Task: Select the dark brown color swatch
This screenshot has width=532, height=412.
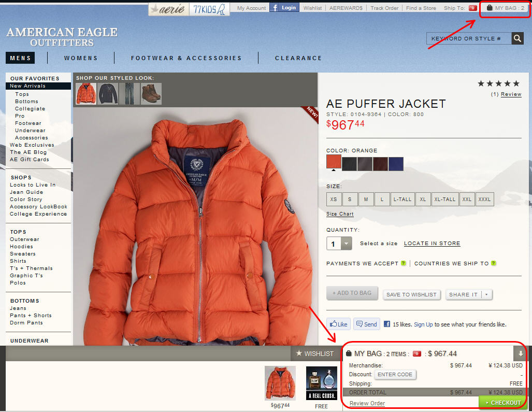Action: [380, 164]
